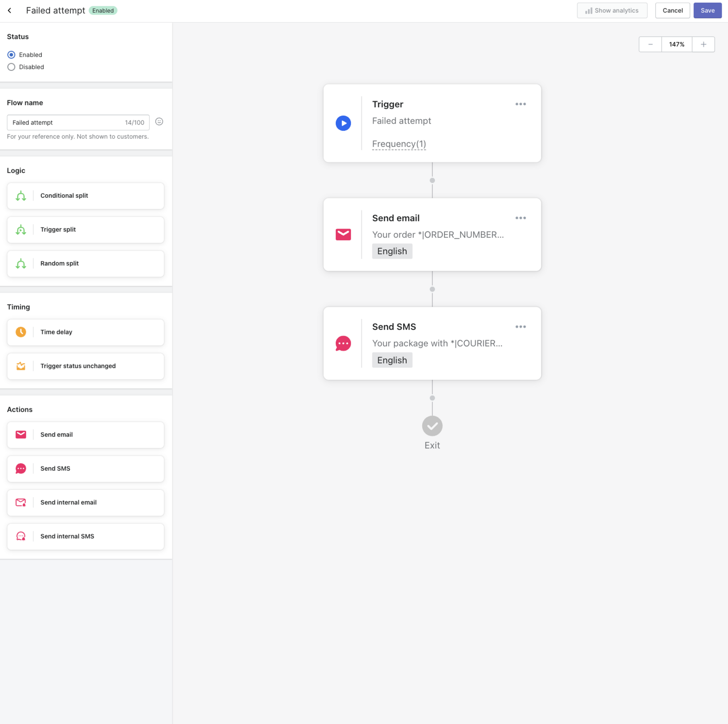Click the add-step dot below Trigger node
The image size is (728, 724).
[432, 181]
